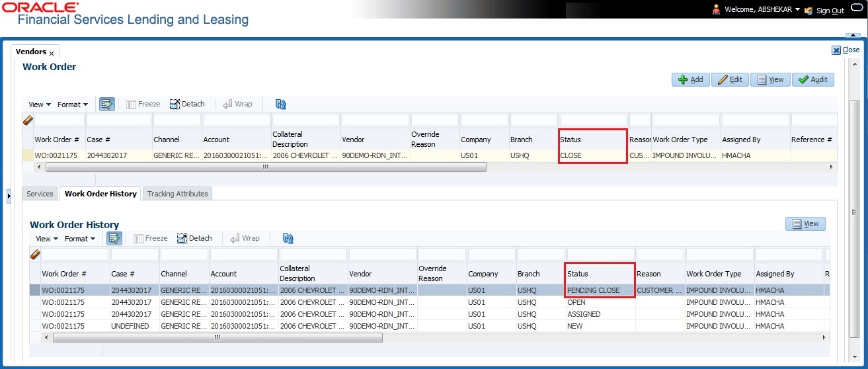Image resolution: width=868 pixels, height=369 pixels.
Task: Close the Vendors tab
Action: click(52, 53)
